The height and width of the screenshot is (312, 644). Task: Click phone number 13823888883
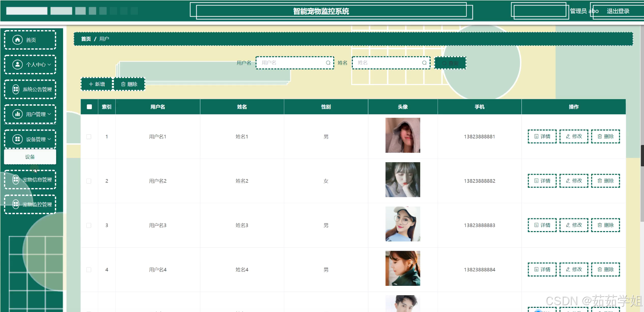479,226
